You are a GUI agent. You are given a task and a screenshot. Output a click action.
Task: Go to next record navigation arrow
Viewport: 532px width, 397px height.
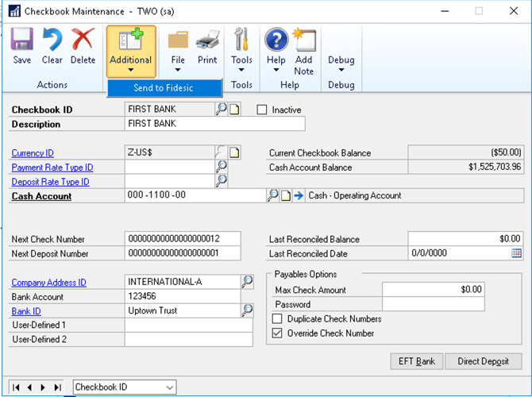click(43, 387)
